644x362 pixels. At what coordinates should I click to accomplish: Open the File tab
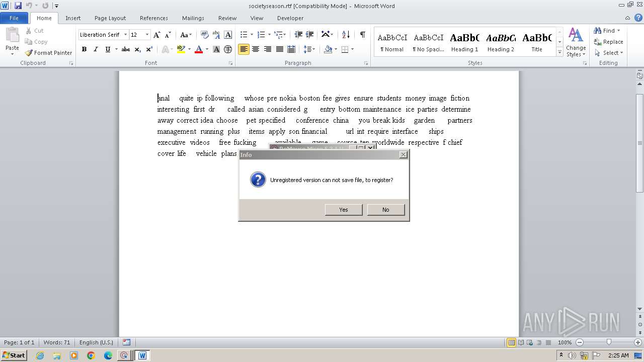point(14,18)
